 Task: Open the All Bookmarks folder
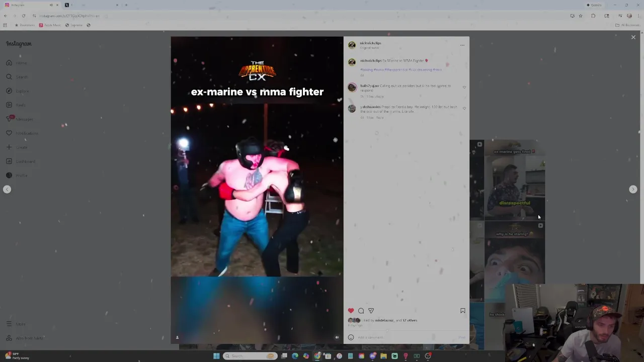(x=628, y=25)
